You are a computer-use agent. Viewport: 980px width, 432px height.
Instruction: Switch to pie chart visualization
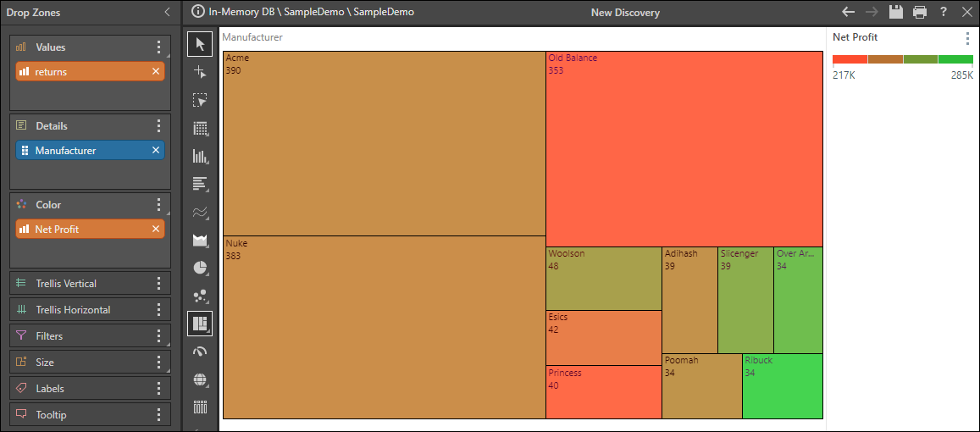pyautogui.click(x=200, y=268)
